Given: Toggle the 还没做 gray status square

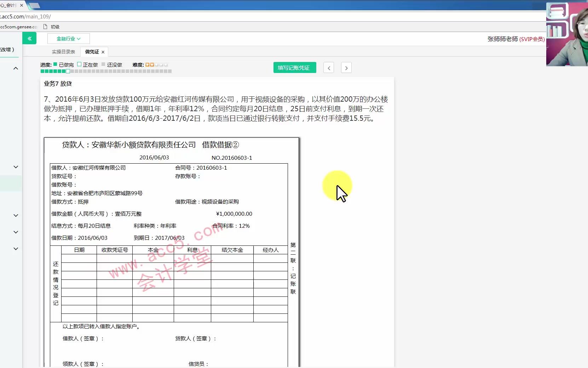Looking at the screenshot, I should coord(103,64).
